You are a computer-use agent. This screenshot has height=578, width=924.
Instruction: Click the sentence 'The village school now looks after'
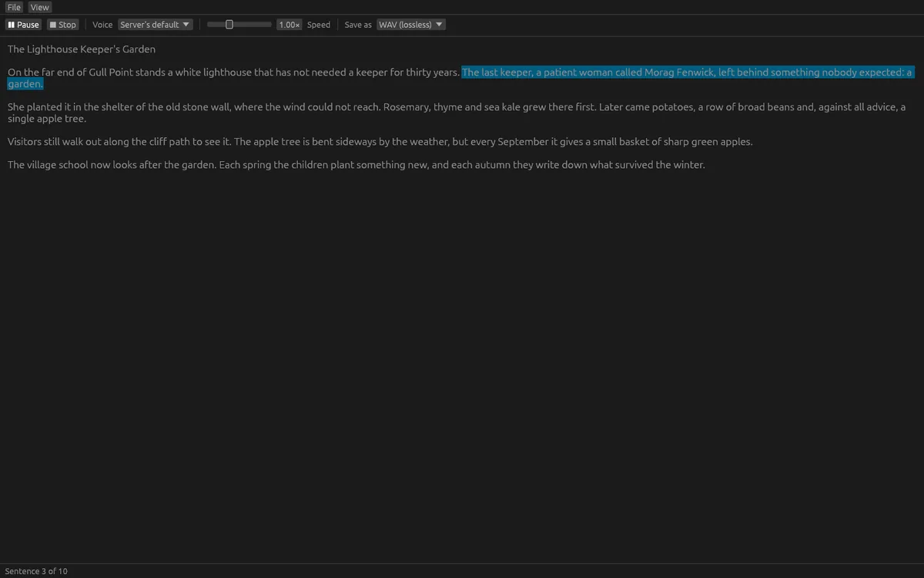pos(112,165)
